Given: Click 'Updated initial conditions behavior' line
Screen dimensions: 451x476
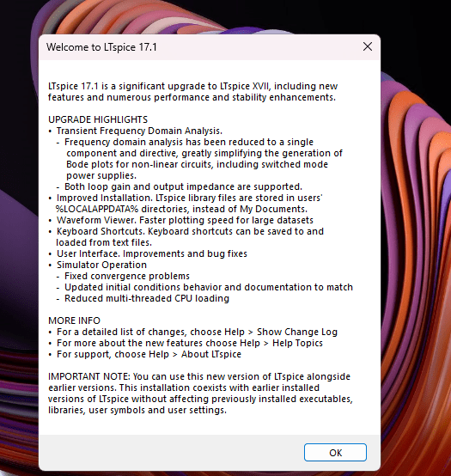Looking at the screenshot, I should (209, 287).
